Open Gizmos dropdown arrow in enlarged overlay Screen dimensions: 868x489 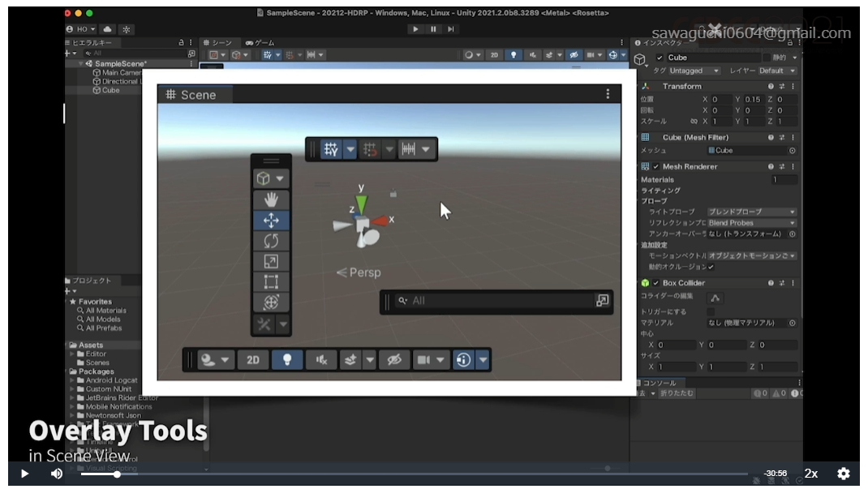[x=483, y=360]
